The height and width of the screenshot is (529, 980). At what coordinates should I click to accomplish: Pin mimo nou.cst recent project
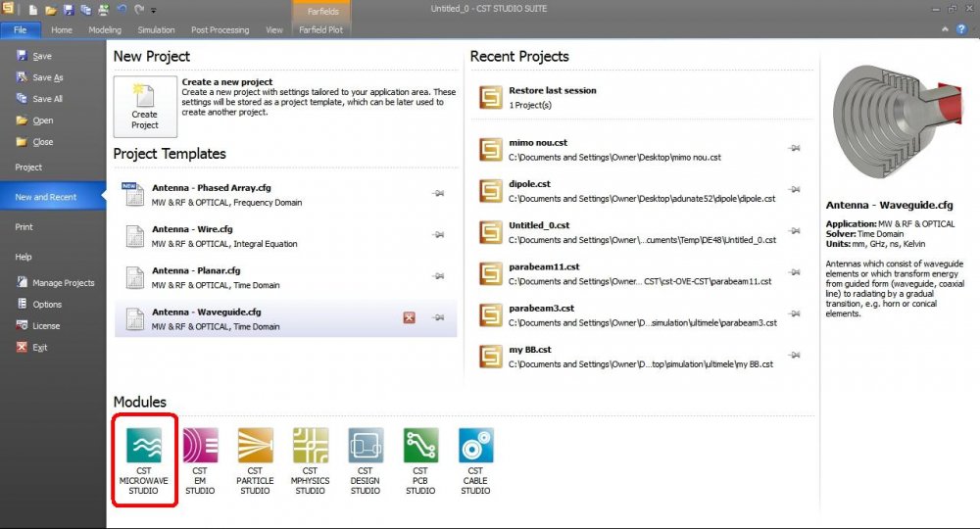click(x=795, y=148)
